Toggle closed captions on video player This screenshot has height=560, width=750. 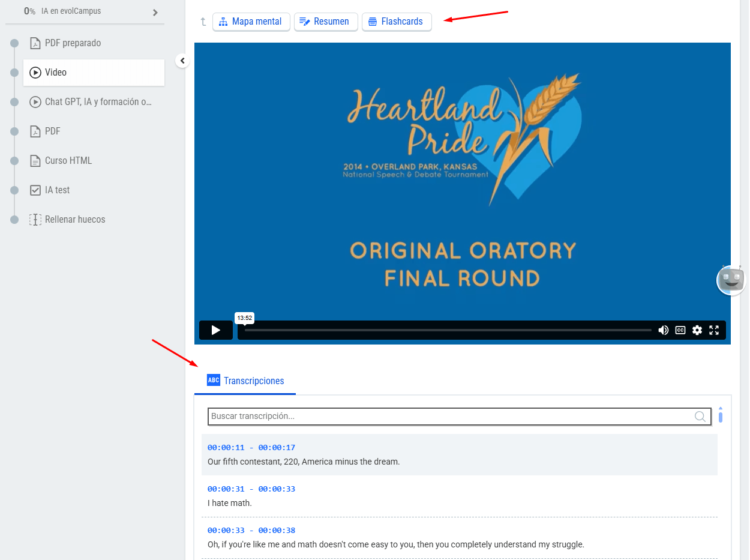[680, 330]
